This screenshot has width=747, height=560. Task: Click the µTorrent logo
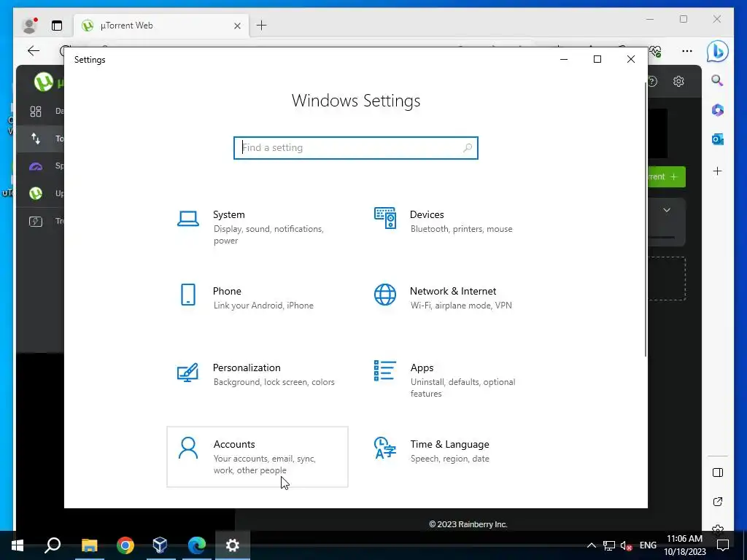tap(43, 82)
